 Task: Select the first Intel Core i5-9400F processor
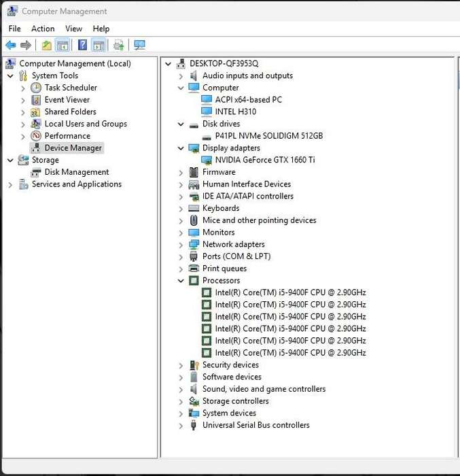pos(290,292)
